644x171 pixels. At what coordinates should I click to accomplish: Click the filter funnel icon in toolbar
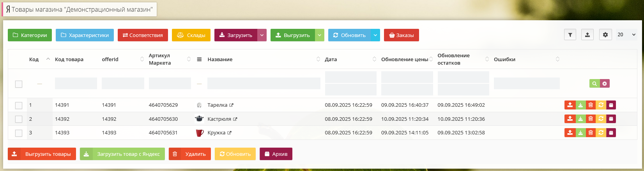tap(570, 35)
